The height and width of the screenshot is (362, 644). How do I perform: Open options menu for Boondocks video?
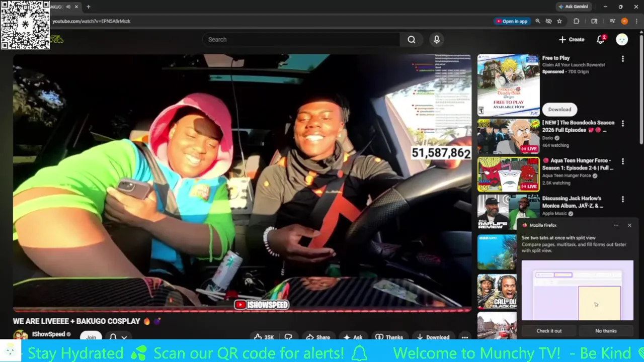(x=623, y=124)
